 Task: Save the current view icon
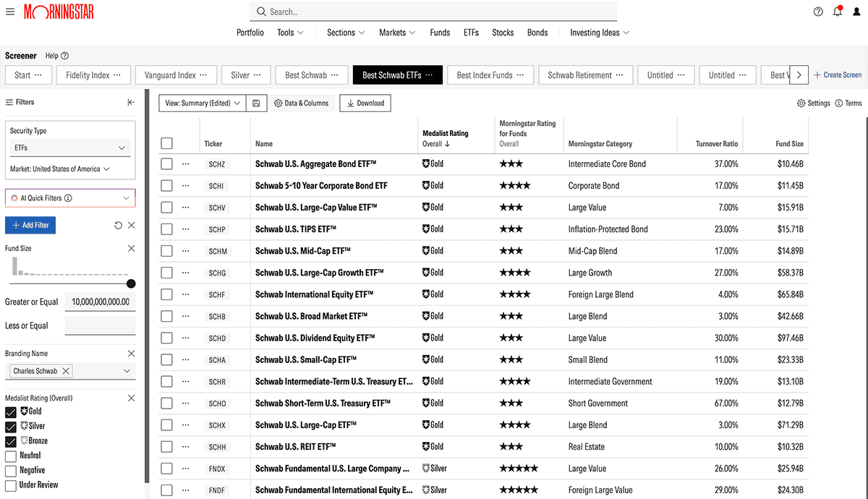click(x=256, y=103)
